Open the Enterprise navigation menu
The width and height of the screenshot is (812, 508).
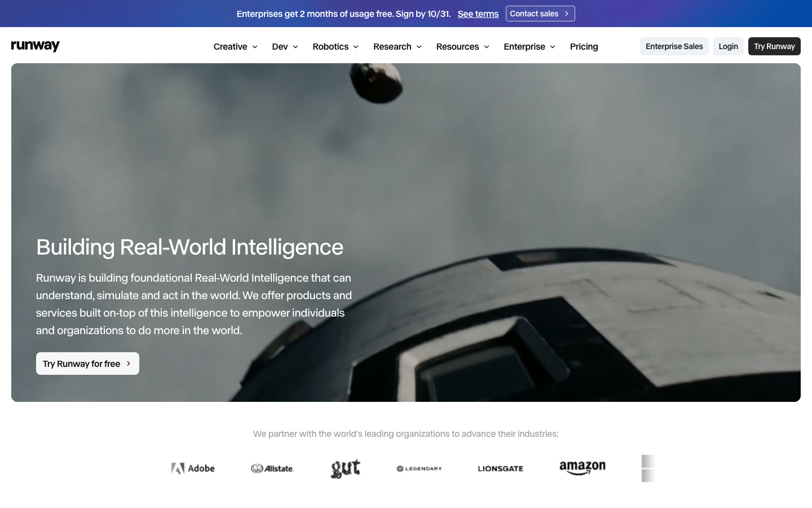(529, 46)
